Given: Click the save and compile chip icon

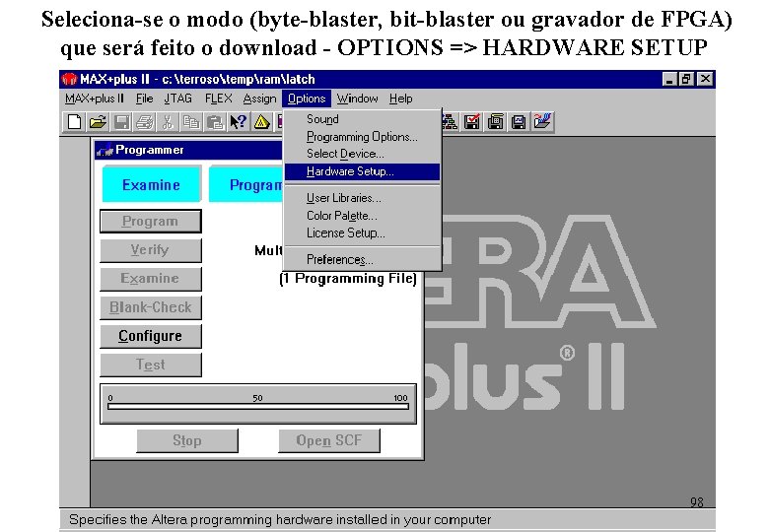Looking at the screenshot, I should point(495,121).
